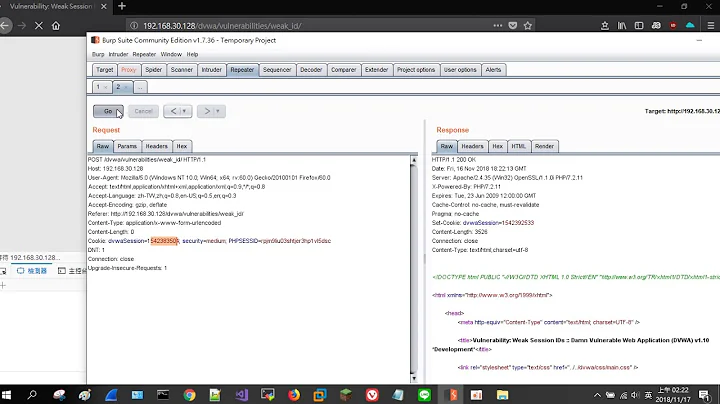
Task: Switch to the Intruder tab
Action: 211,70
